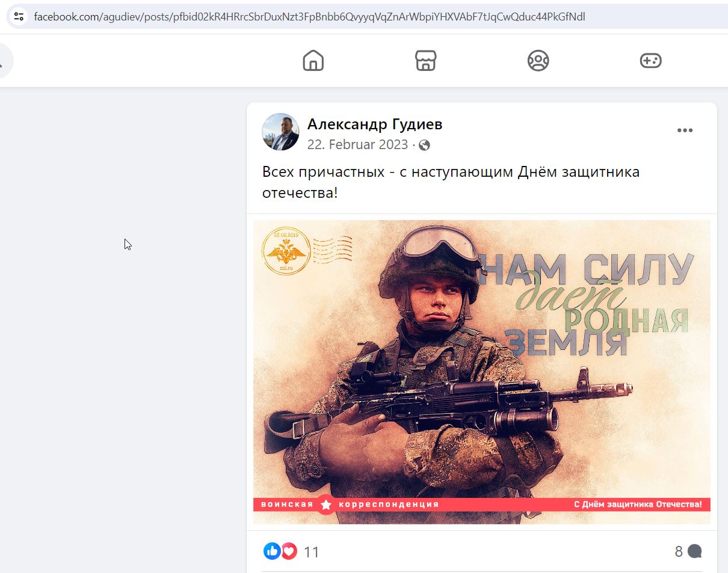The height and width of the screenshot is (573, 728).
Task: Click the red heart Love reaction icon
Action: (289, 551)
